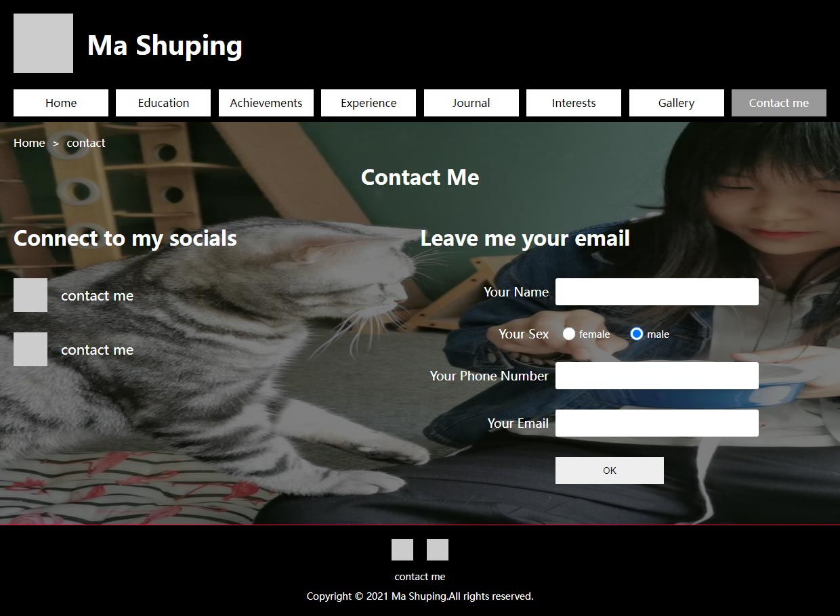
Task: Open the Achievements tab
Action: [x=266, y=103]
